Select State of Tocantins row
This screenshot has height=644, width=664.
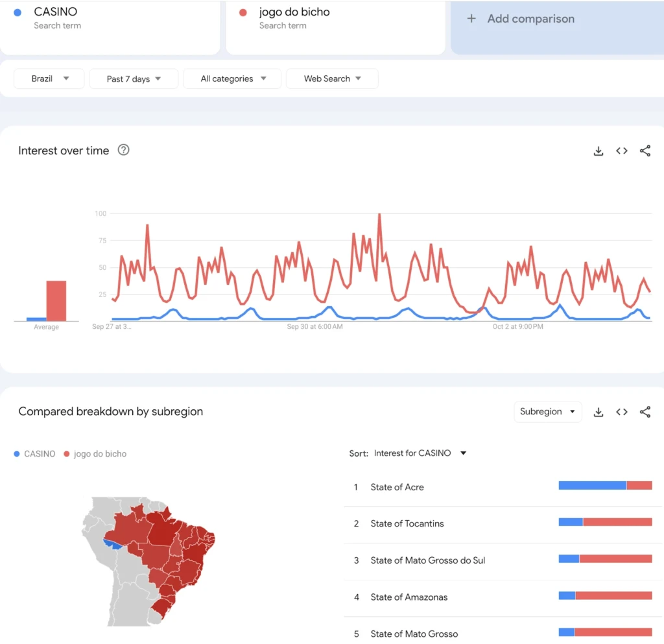pyautogui.click(x=503, y=524)
